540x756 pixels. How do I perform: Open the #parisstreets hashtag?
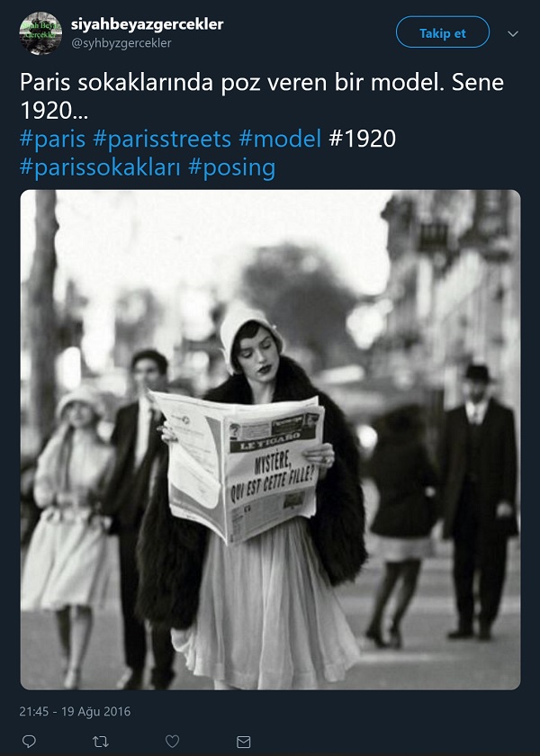tap(162, 139)
